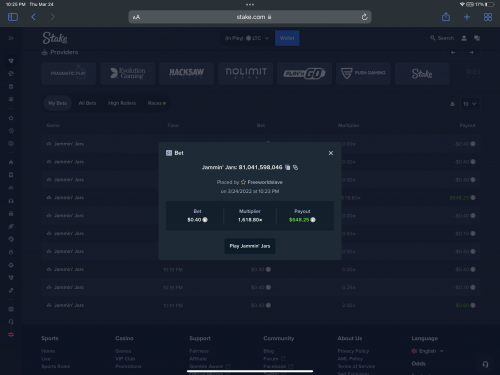Toggle Safari sidebar

coord(13,17)
